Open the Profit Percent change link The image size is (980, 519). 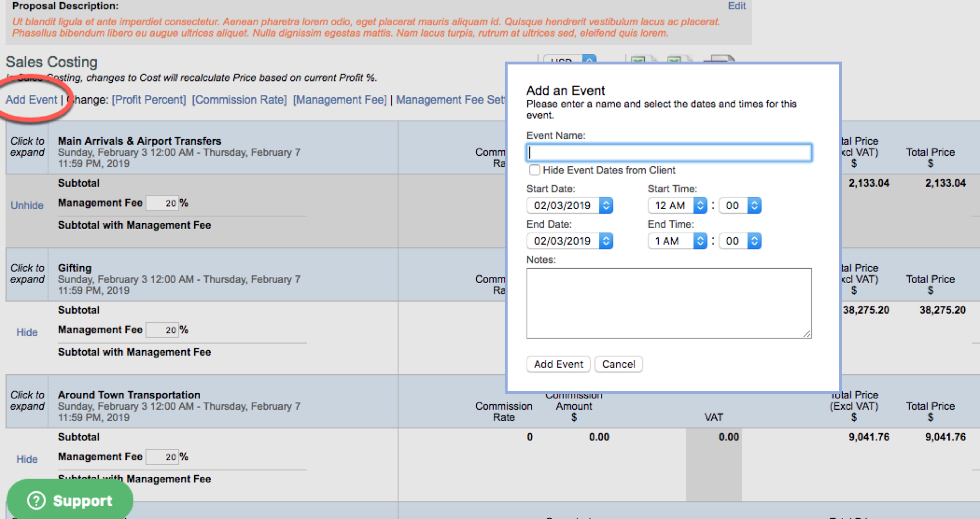(x=149, y=99)
